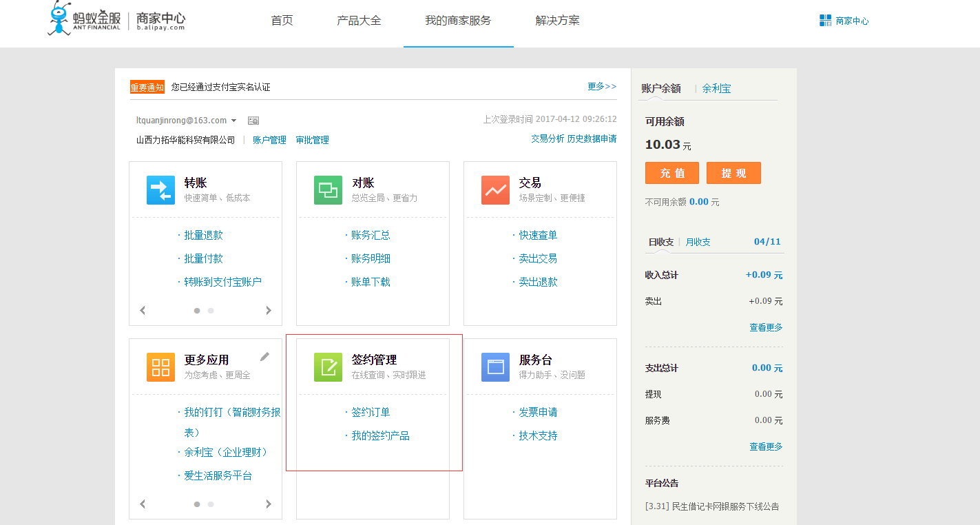Click the orange 提现 button

click(733, 173)
